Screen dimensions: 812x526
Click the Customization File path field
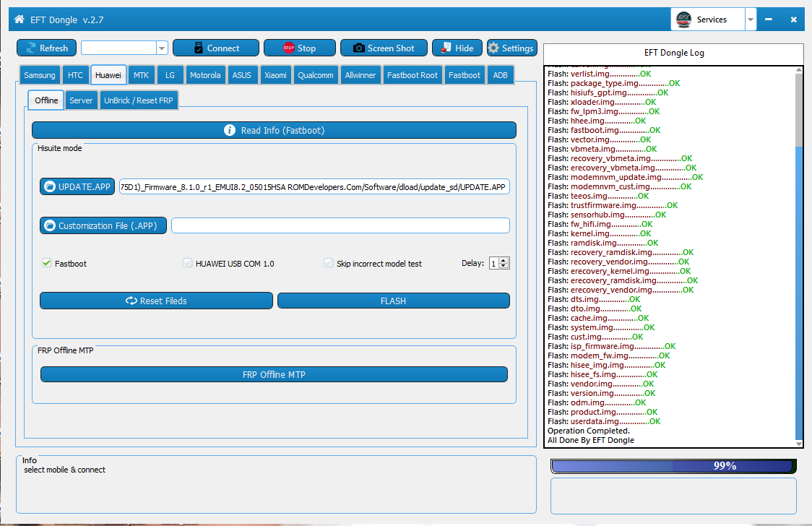(340, 226)
